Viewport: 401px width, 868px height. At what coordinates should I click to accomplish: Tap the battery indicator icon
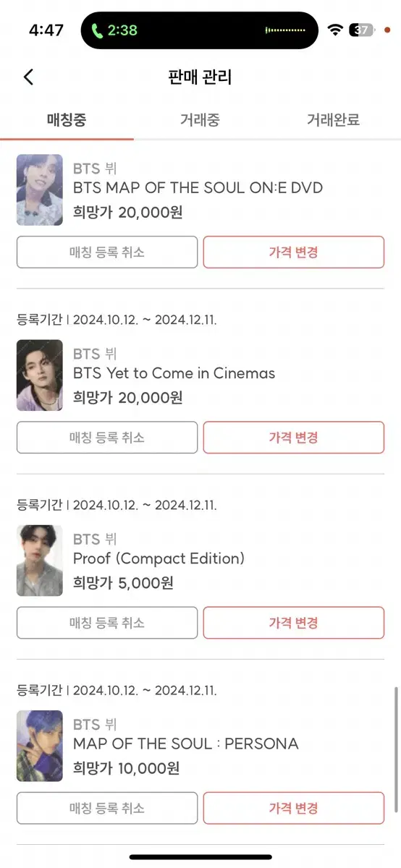click(x=362, y=30)
